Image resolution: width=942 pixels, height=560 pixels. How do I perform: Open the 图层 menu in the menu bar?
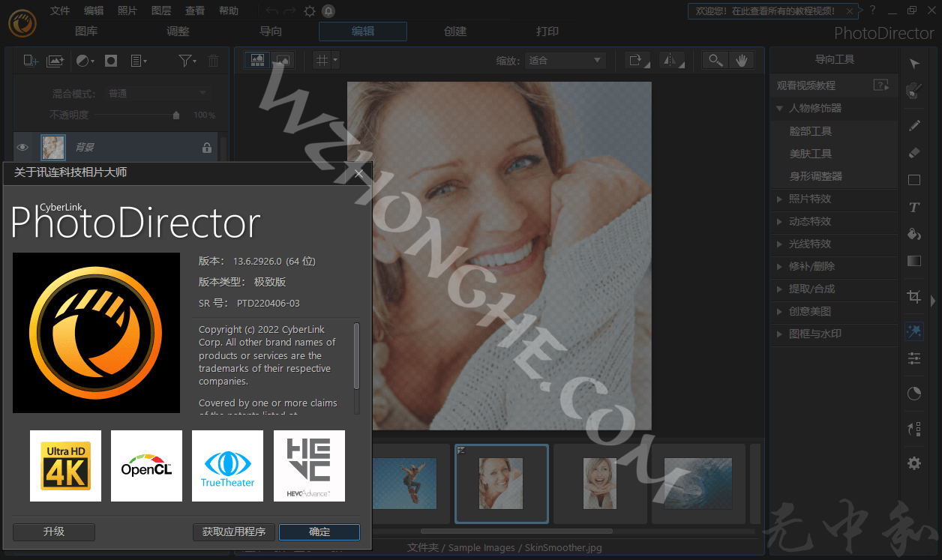(x=160, y=10)
